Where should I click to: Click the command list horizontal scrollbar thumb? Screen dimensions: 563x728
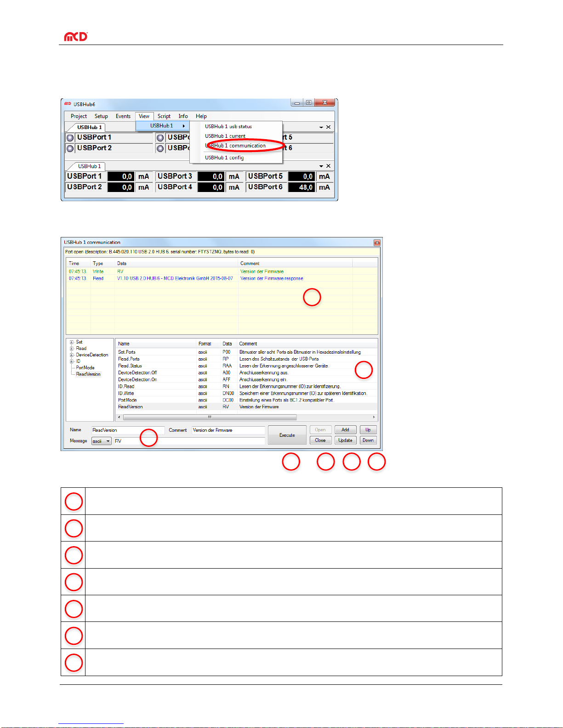coord(210,417)
